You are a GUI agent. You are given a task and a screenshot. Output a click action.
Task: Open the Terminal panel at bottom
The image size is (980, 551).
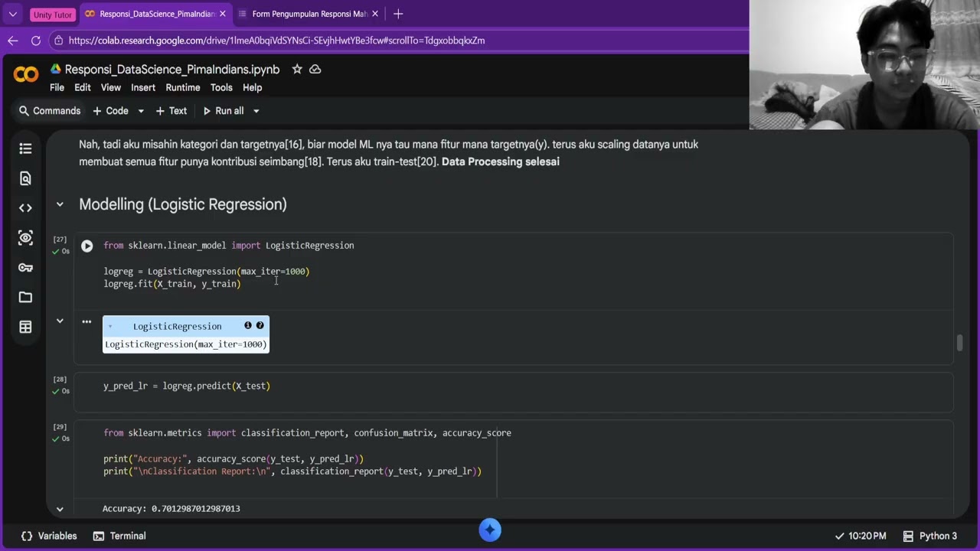[119, 536]
